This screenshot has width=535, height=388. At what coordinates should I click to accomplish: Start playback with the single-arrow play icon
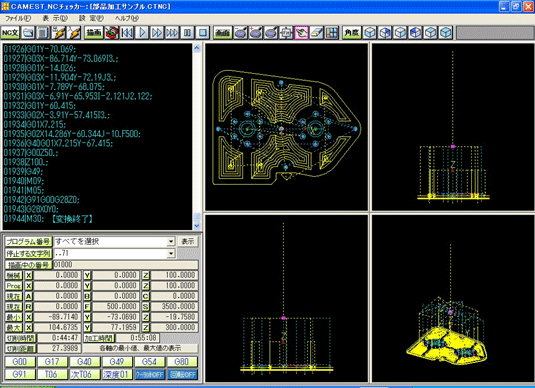pos(142,33)
